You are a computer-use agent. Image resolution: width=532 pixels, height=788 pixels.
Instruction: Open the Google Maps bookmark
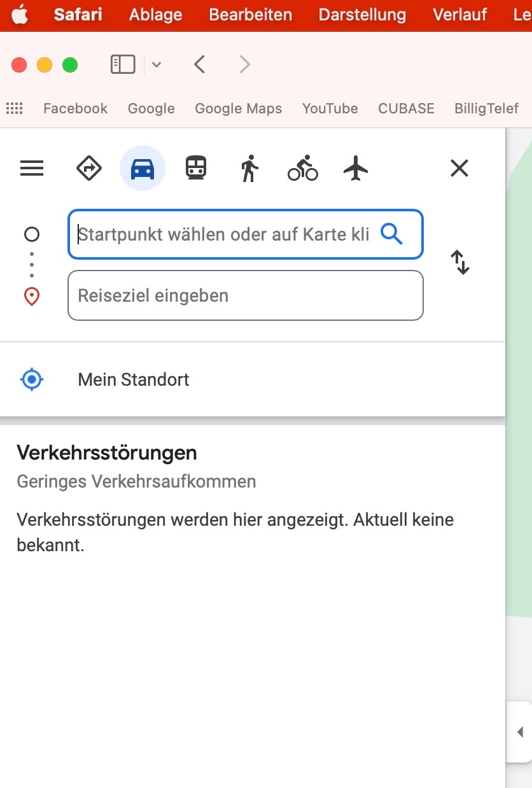tap(238, 108)
